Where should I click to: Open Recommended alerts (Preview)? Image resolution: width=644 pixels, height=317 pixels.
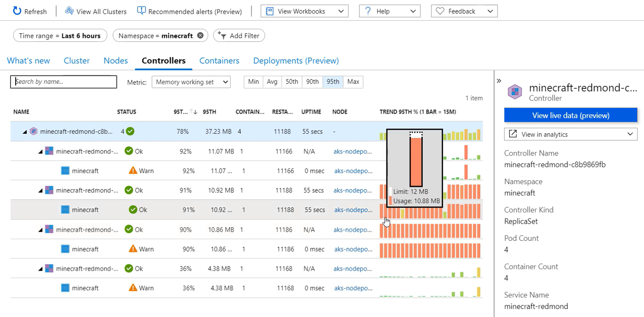(x=189, y=11)
